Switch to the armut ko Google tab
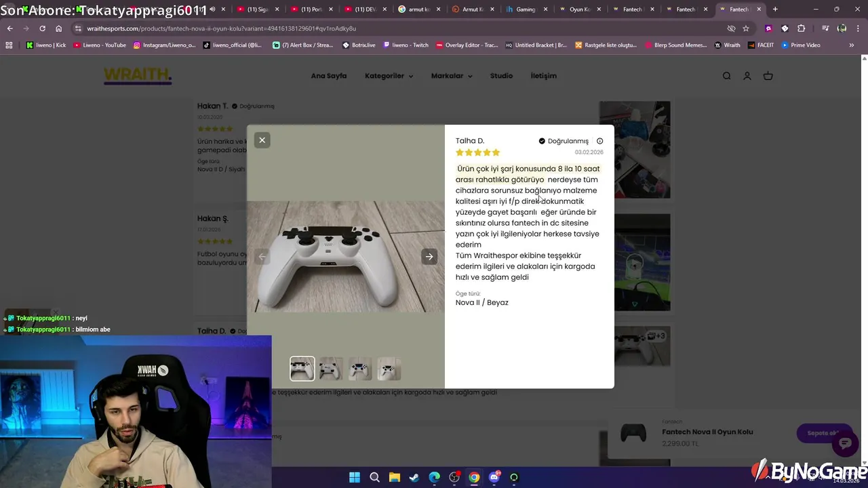The width and height of the screenshot is (868, 488). (x=419, y=9)
